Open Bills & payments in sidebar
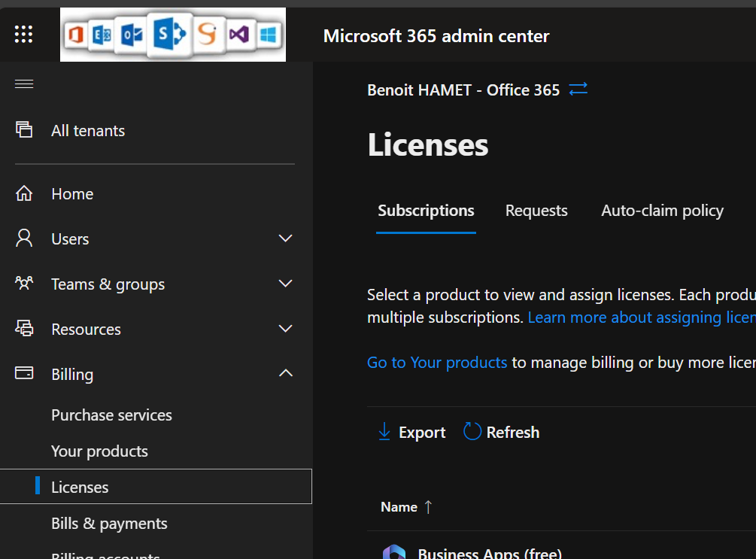The image size is (756, 559). [109, 524]
